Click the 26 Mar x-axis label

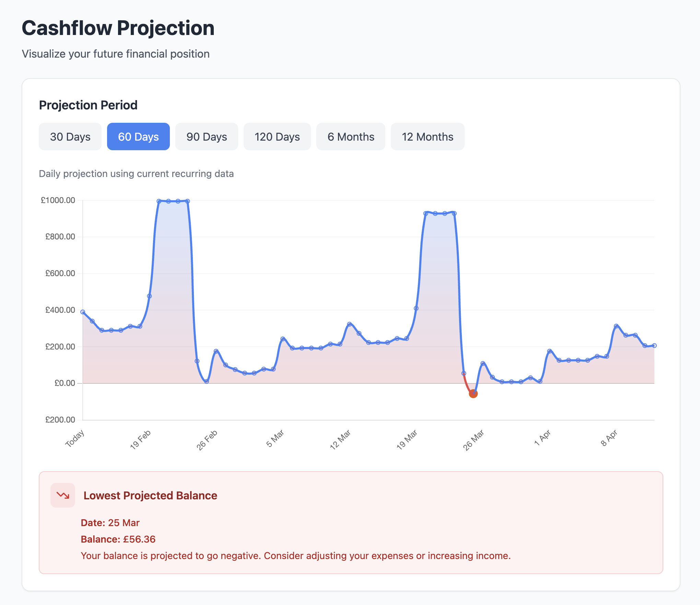click(474, 440)
